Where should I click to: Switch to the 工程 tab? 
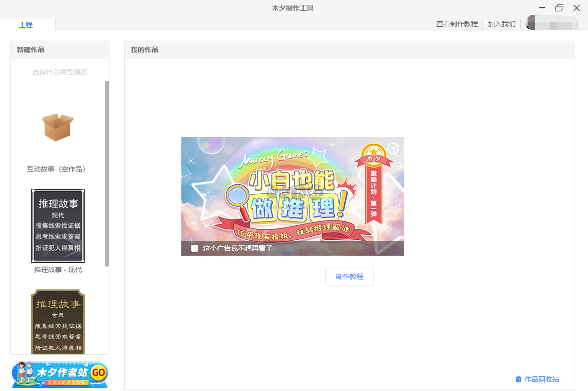click(x=26, y=24)
